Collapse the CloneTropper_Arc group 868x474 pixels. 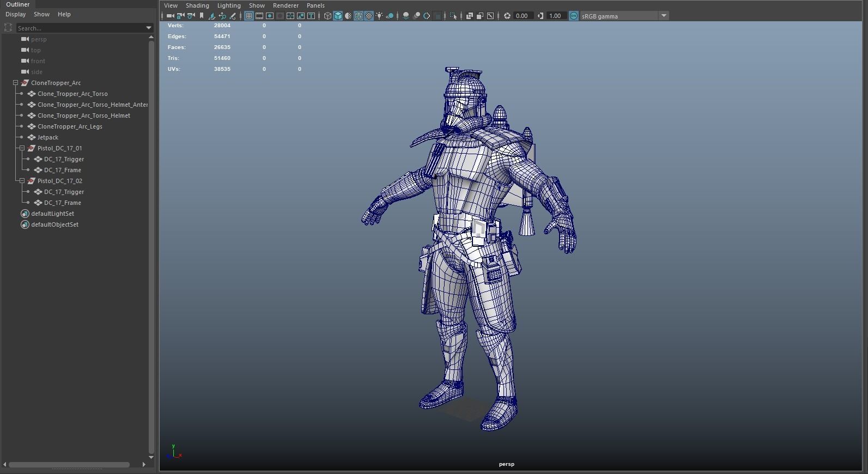(16, 83)
